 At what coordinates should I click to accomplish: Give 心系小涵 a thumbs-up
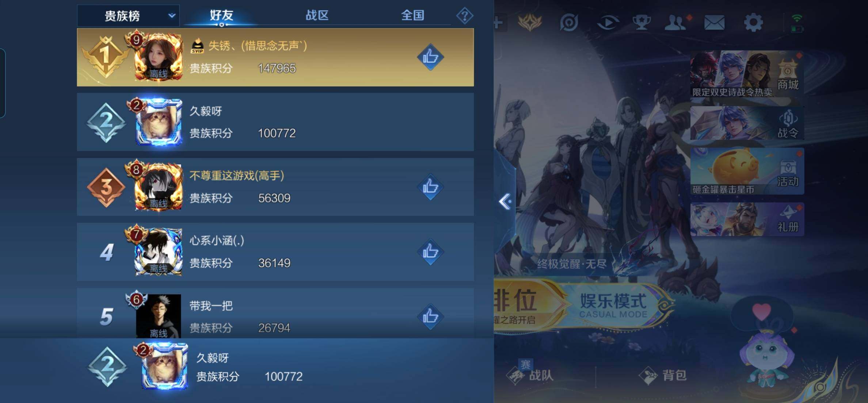click(x=430, y=252)
